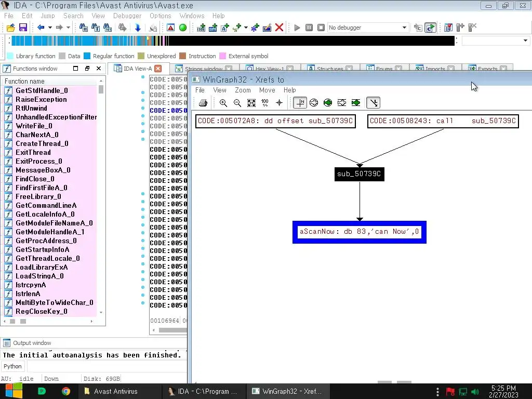Toggle the WinGraph32 layout L arrow button
Image resolution: width=532 pixels, height=399 pixels.
click(373, 103)
